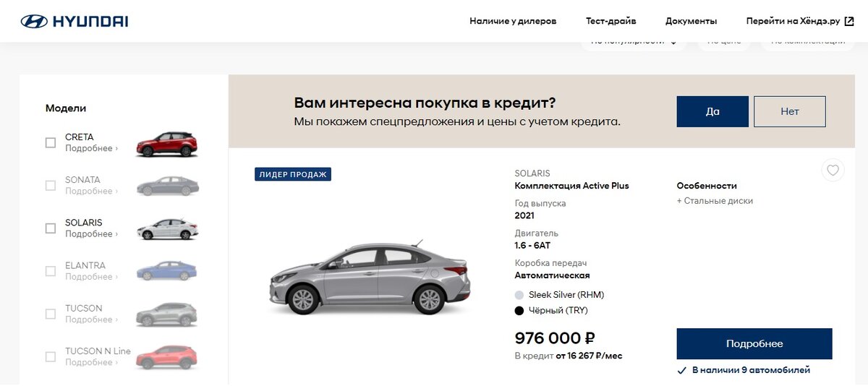Click the Hyundai logo
The height and width of the screenshot is (386, 868).
[x=75, y=21]
